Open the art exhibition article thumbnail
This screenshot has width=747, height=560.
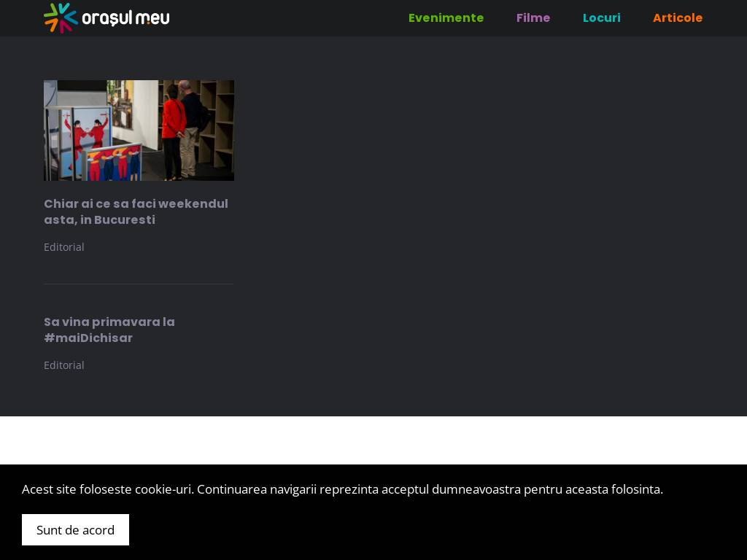pyautogui.click(x=139, y=131)
